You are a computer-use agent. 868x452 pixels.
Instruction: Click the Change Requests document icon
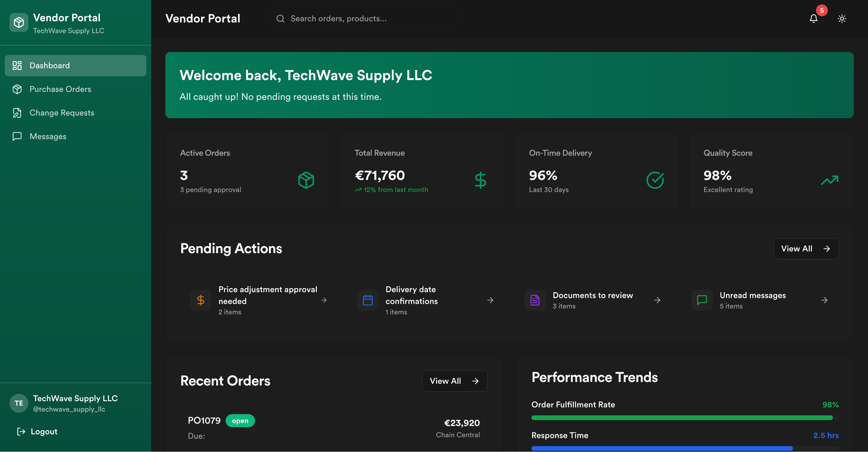[x=17, y=113]
